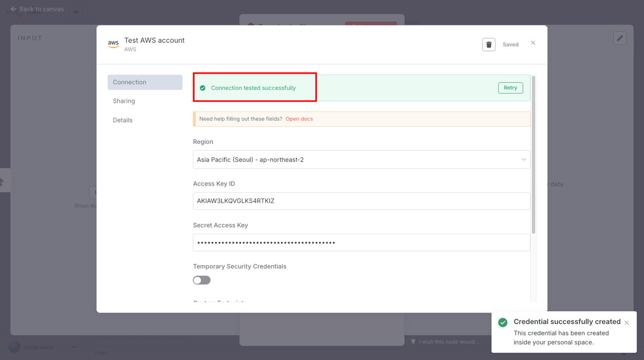This screenshot has width=644, height=360.
Task: Click the credential name Test AWS account
Action: [x=155, y=41]
